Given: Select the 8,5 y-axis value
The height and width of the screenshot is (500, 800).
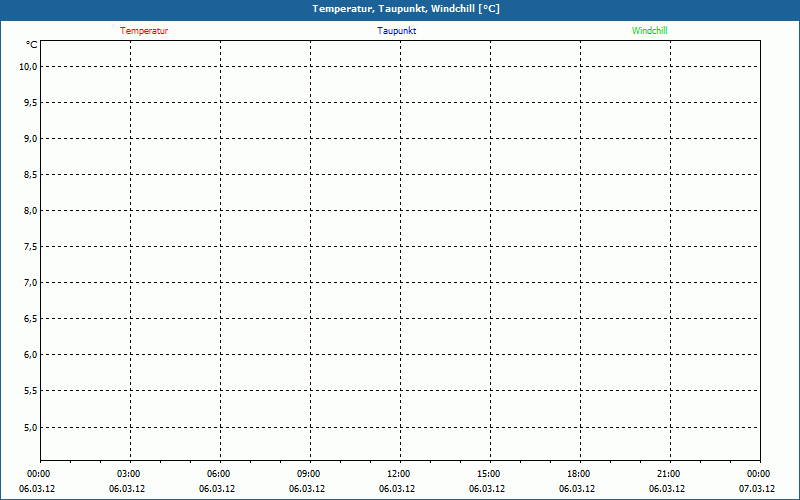Looking at the screenshot, I should tap(31, 174).
